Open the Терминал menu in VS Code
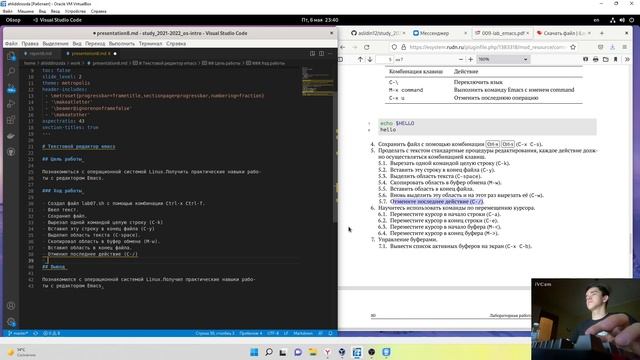This screenshot has height=360, width=640. click(150, 44)
